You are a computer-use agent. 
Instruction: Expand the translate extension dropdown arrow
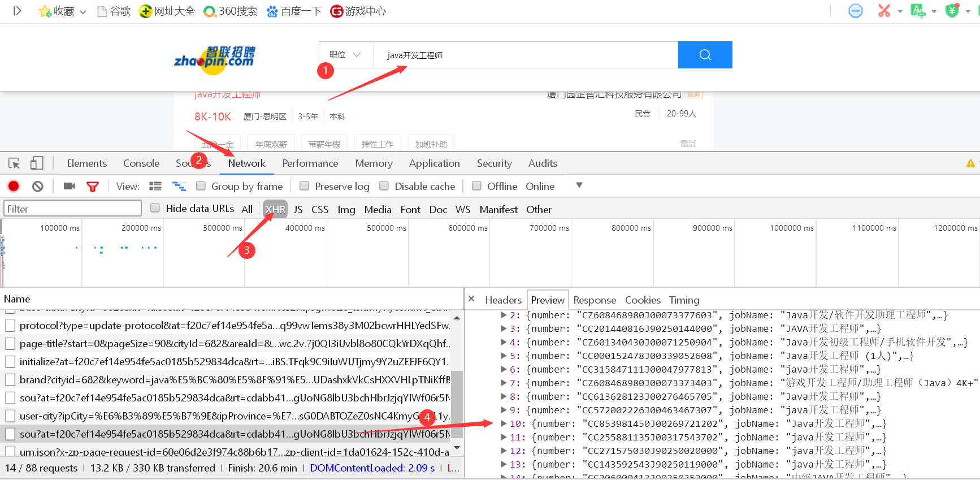tap(934, 11)
